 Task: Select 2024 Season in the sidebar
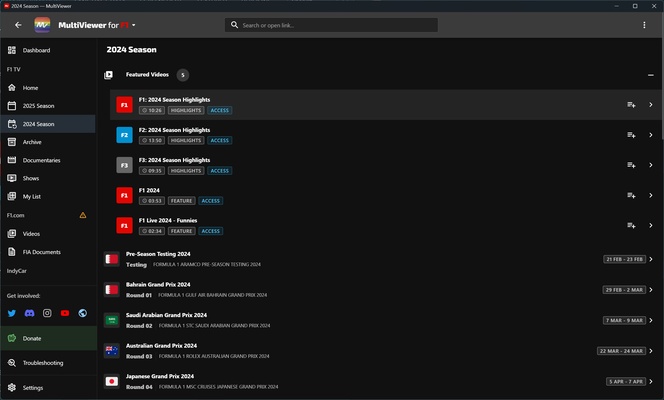(48, 124)
